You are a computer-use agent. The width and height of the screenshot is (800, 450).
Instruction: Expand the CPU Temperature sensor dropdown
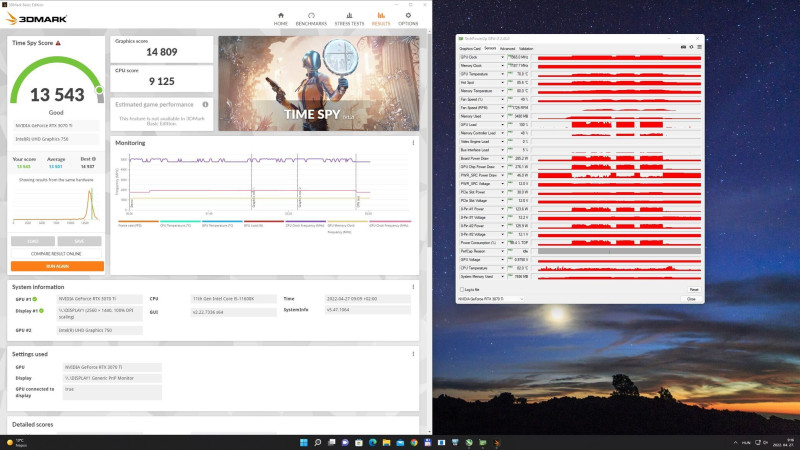click(x=503, y=268)
